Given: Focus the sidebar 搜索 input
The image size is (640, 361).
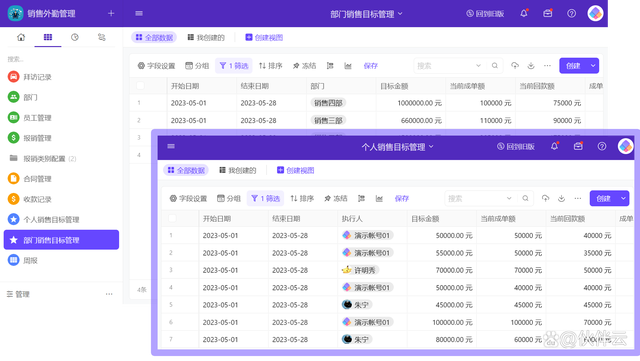Looking at the screenshot, I should pyautogui.click(x=61, y=59).
